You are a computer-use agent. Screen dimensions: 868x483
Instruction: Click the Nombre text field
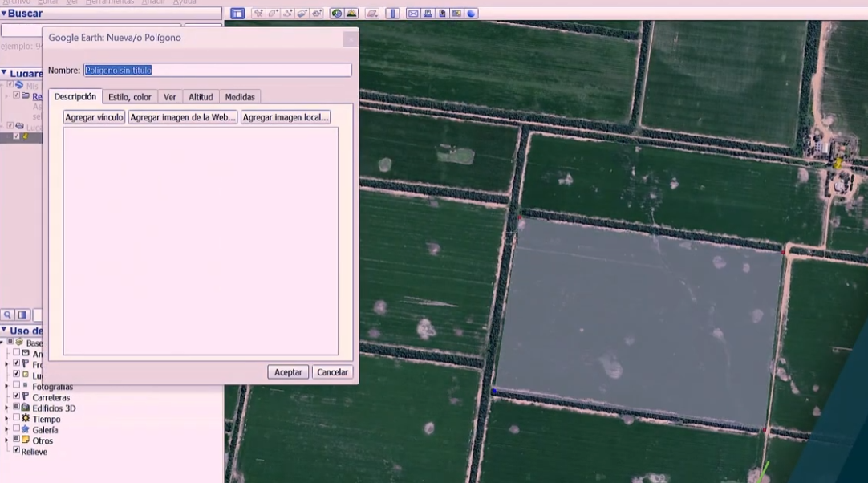pyautogui.click(x=217, y=71)
